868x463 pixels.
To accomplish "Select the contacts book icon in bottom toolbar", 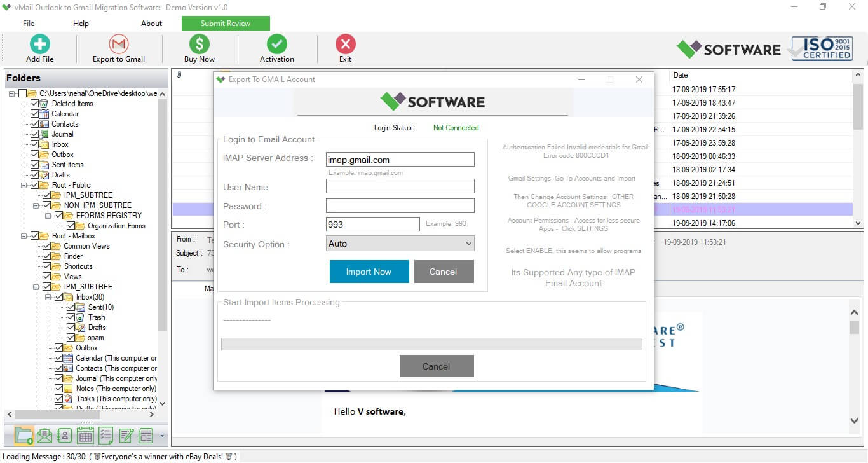I will [x=64, y=435].
